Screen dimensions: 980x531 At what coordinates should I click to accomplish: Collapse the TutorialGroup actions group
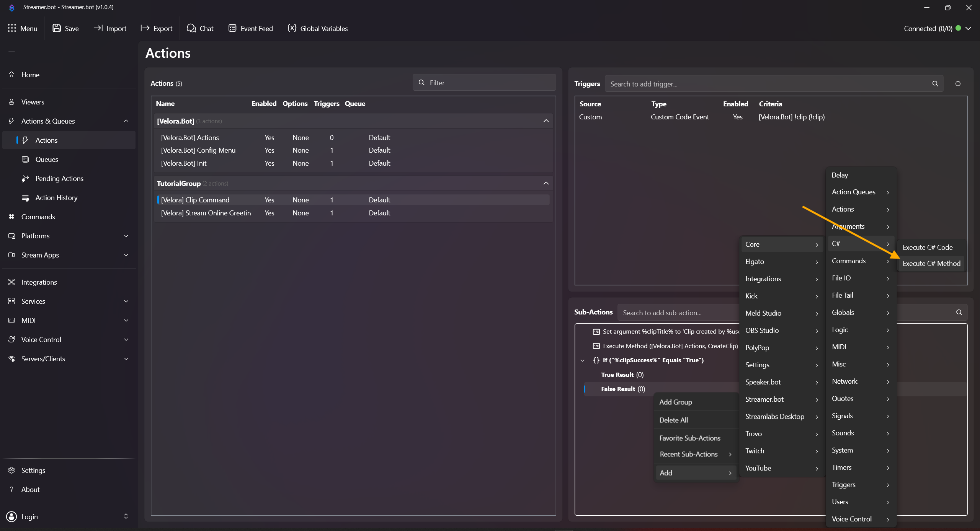(546, 183)
